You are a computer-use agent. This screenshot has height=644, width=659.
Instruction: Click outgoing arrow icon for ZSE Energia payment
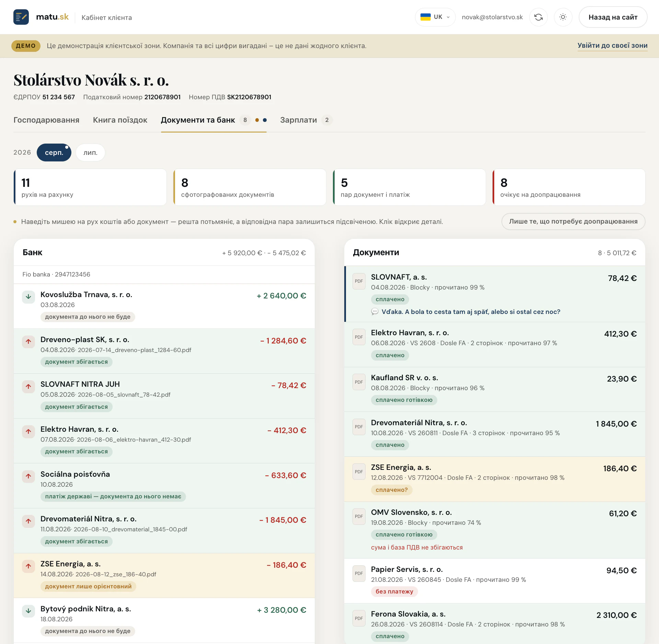click(28, 566)
